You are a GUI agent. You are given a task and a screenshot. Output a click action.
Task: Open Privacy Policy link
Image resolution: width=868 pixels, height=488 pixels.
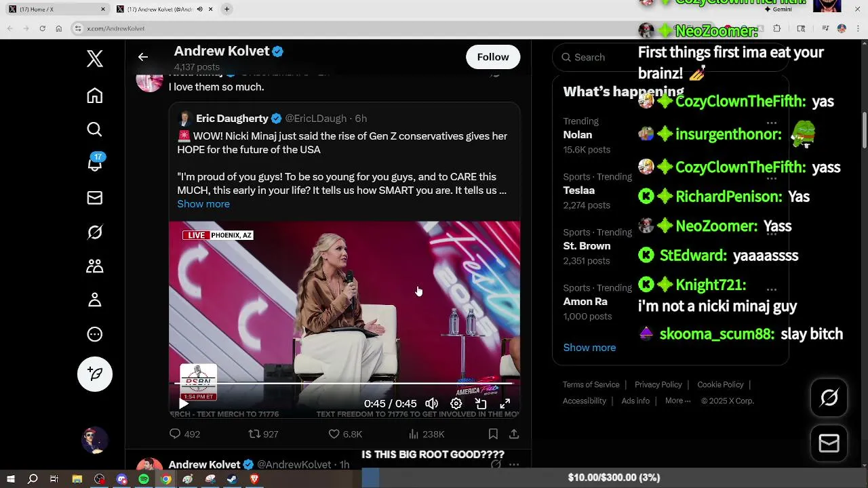658,384
